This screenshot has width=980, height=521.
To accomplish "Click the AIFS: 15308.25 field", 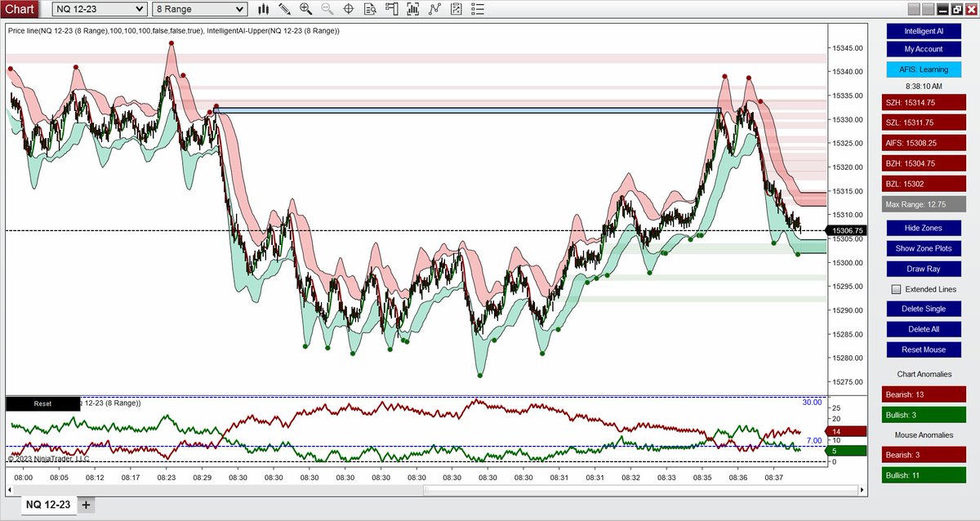I will 924,143.
